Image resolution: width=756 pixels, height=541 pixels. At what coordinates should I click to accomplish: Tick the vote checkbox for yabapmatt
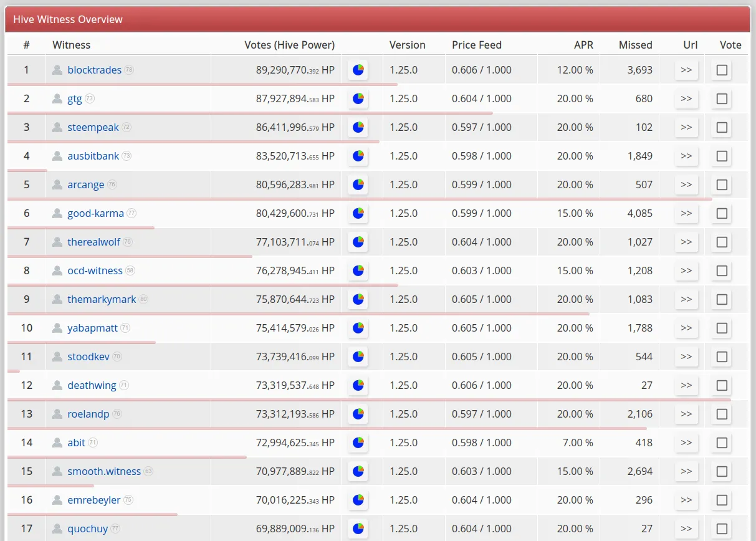click(722, 328)
